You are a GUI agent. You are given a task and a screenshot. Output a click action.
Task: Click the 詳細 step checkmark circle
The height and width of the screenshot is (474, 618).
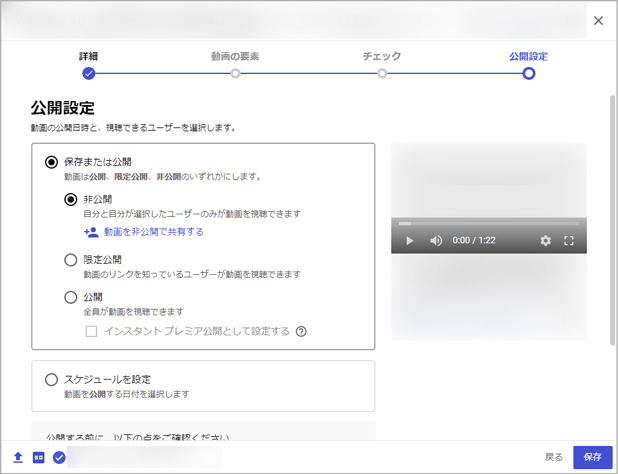[89, 73]
